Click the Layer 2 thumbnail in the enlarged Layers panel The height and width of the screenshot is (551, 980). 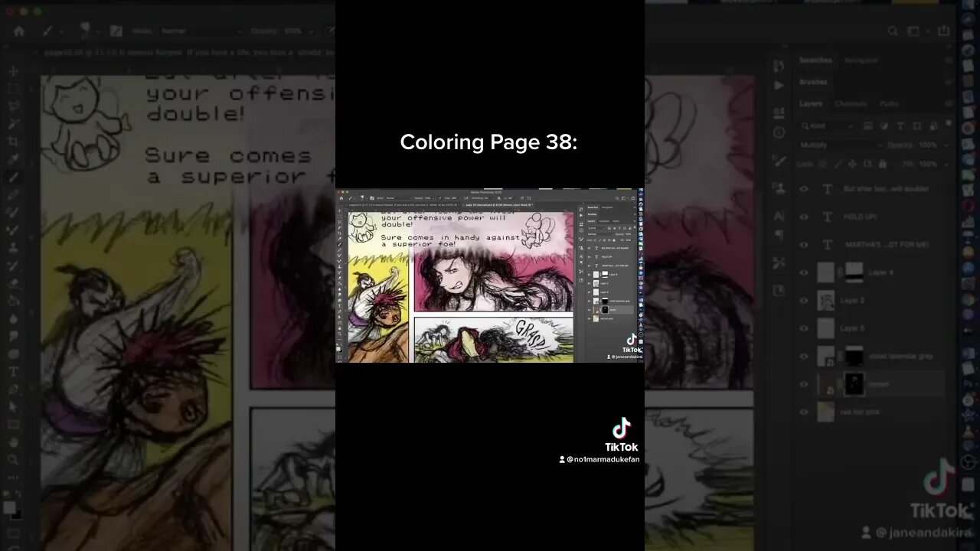pos(826,300)
